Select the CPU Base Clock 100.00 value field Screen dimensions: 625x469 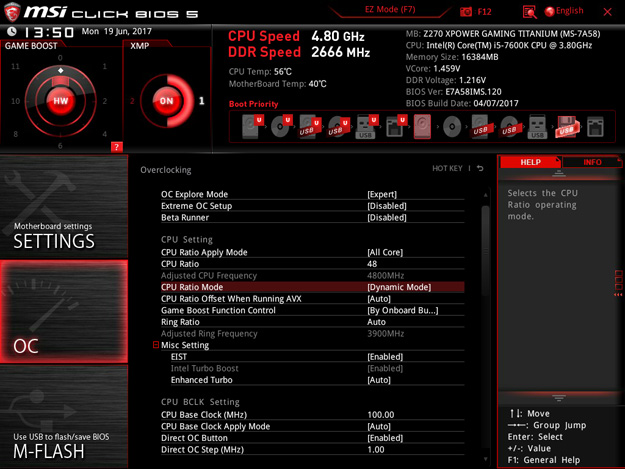coord(381,414)
